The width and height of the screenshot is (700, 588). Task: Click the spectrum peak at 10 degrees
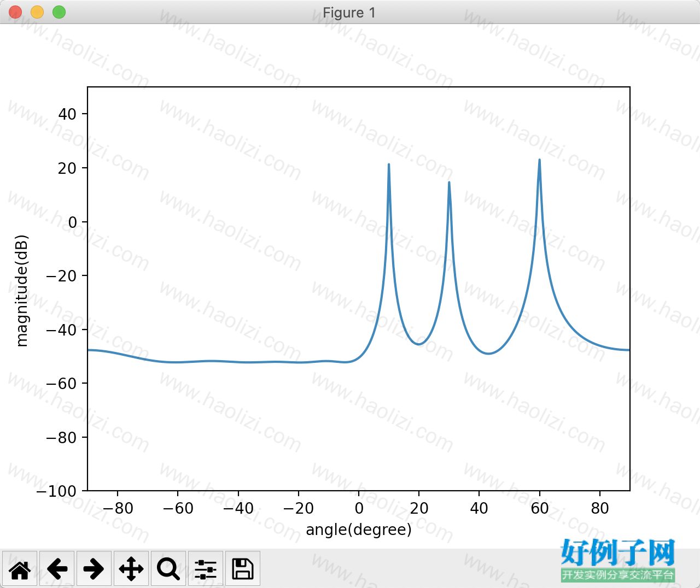pos(389,164)
